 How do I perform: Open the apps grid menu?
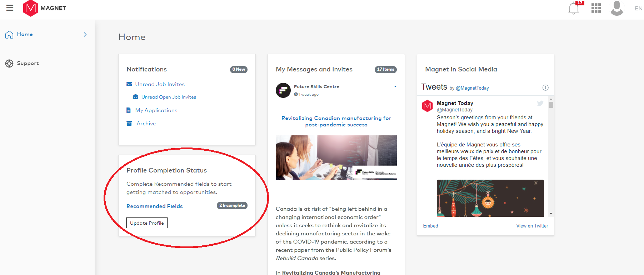coord(596,8)
